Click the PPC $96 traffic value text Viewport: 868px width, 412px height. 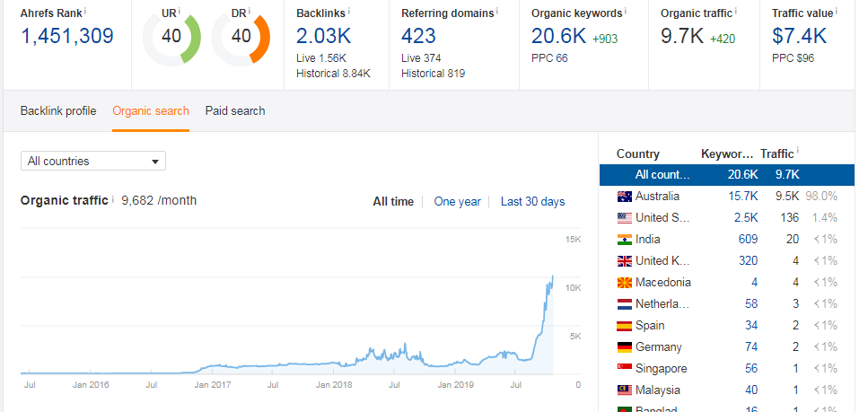click(793, 58)
